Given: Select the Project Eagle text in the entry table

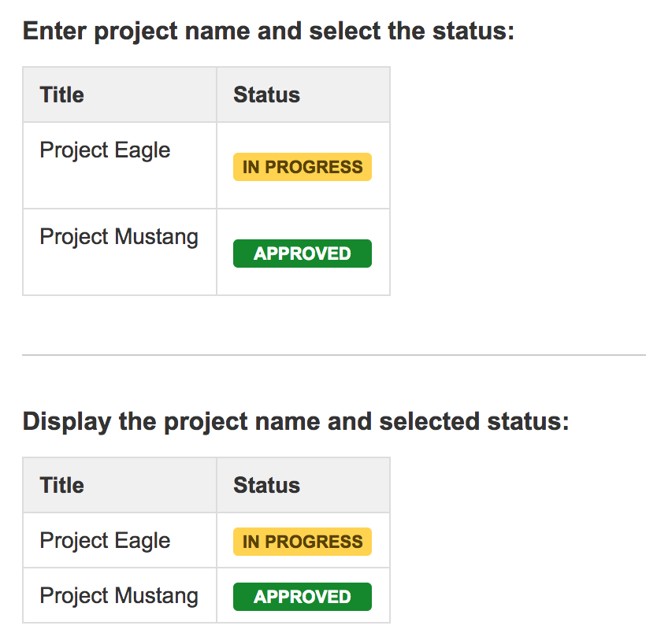Looking at the screenshot, I should [x=105, y=150].
